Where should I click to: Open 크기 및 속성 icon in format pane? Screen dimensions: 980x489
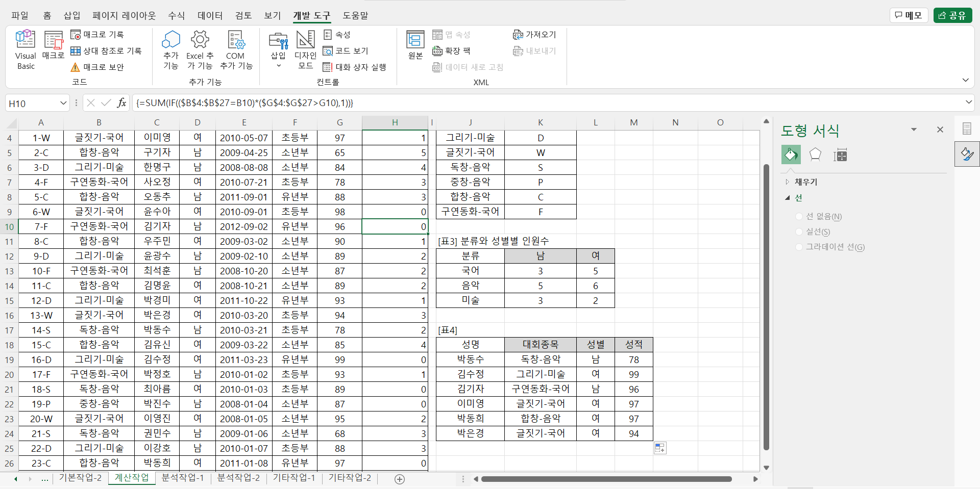tap(840, 155)
